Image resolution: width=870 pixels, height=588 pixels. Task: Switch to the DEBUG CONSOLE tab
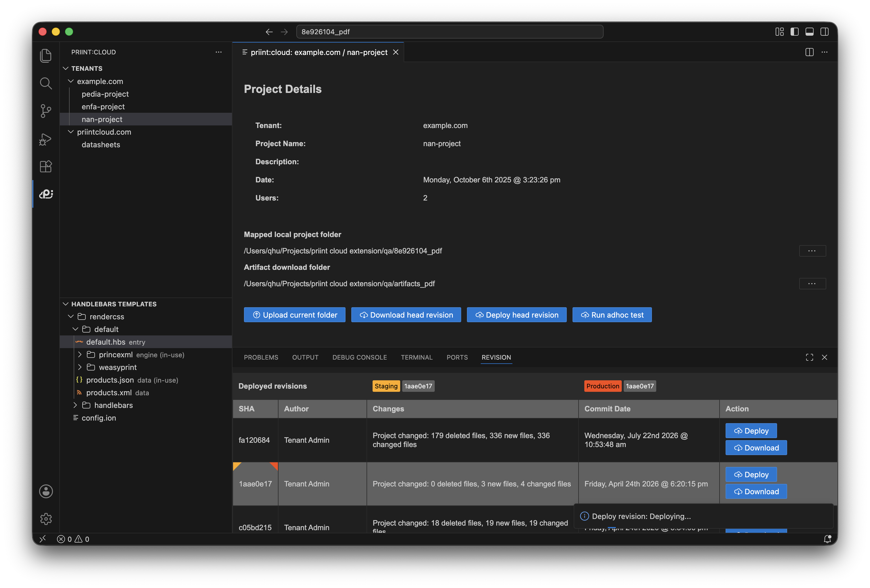click(359, 358)
